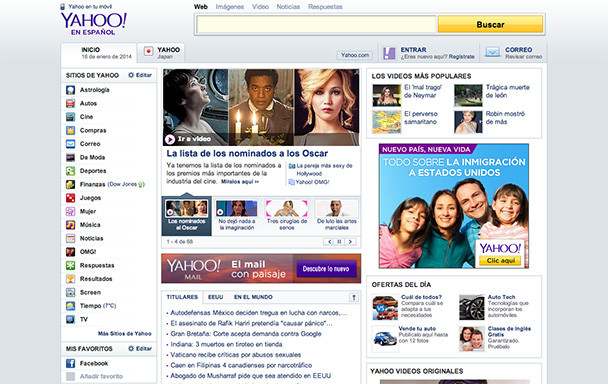Switch to the Yahoo Japan tab

tap(161, 52)
